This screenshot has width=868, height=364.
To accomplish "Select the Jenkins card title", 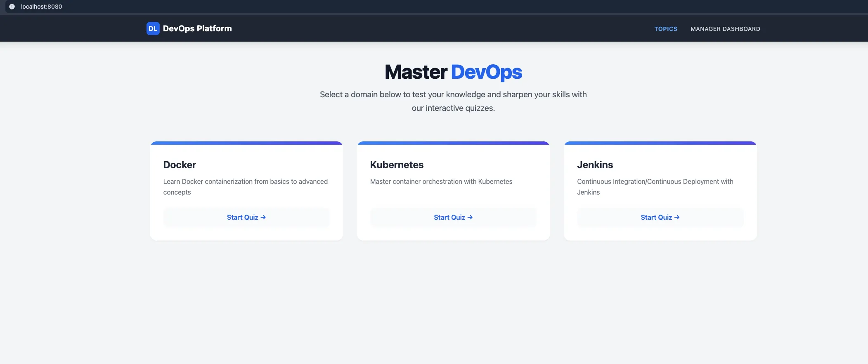I will (595, 165).
